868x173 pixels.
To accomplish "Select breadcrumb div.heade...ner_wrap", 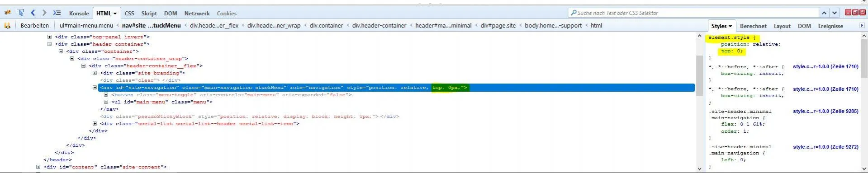I will pyautogui.click(x=274, y=25).
